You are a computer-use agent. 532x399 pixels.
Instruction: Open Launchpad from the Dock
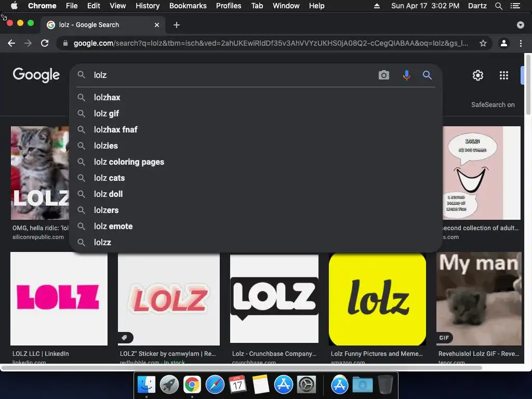click(x=169, y=385)
